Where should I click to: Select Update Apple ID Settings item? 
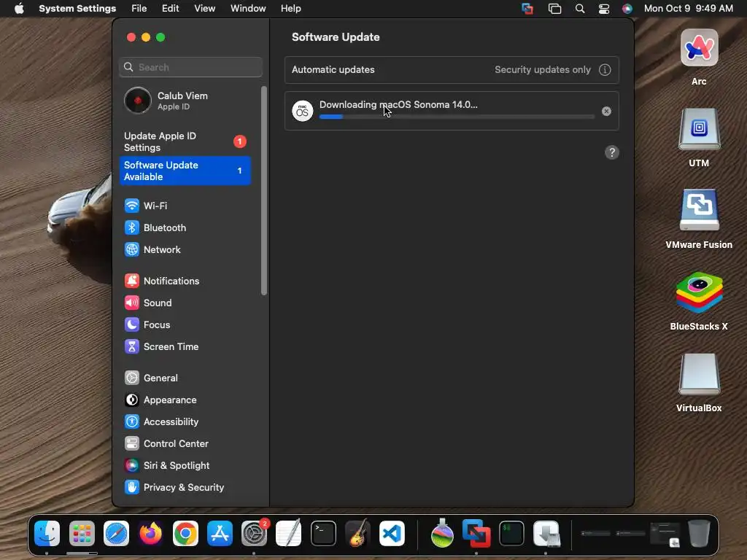point(185,142)
